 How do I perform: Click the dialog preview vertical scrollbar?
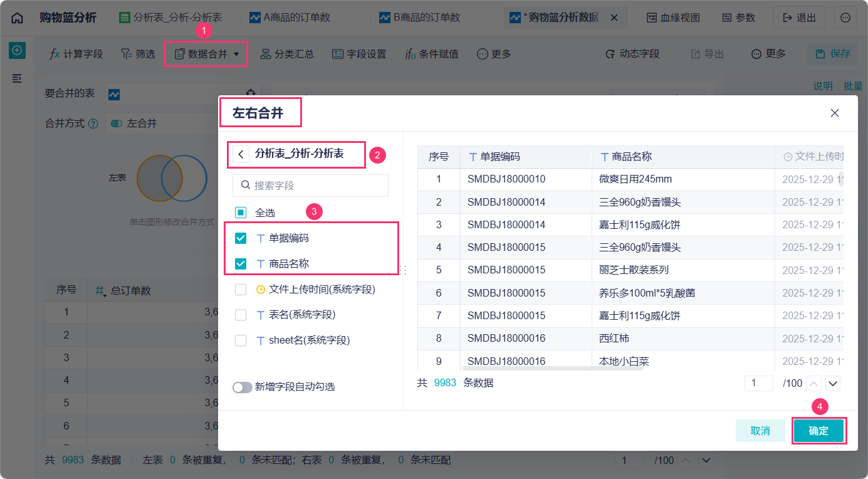point(841,179)
